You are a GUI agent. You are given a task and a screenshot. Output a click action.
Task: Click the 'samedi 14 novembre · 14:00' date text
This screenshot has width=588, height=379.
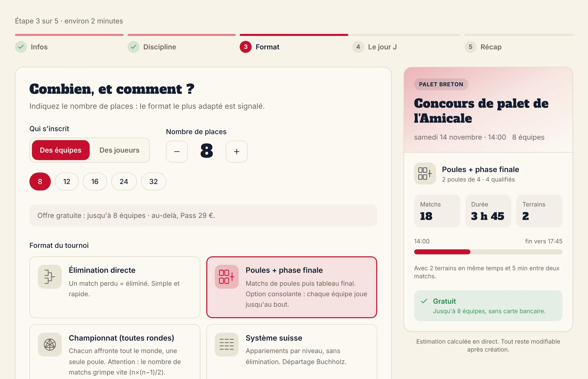pos(460,137)
